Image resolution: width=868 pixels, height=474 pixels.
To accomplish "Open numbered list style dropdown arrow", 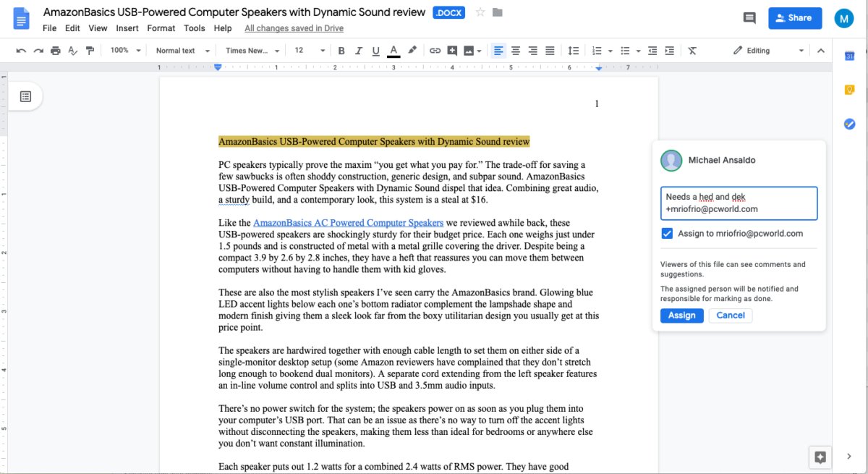I will coord(610,51).
